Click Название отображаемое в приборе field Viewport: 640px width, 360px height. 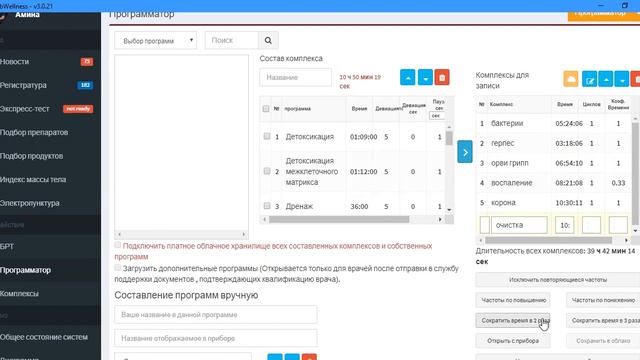(216, 338)
